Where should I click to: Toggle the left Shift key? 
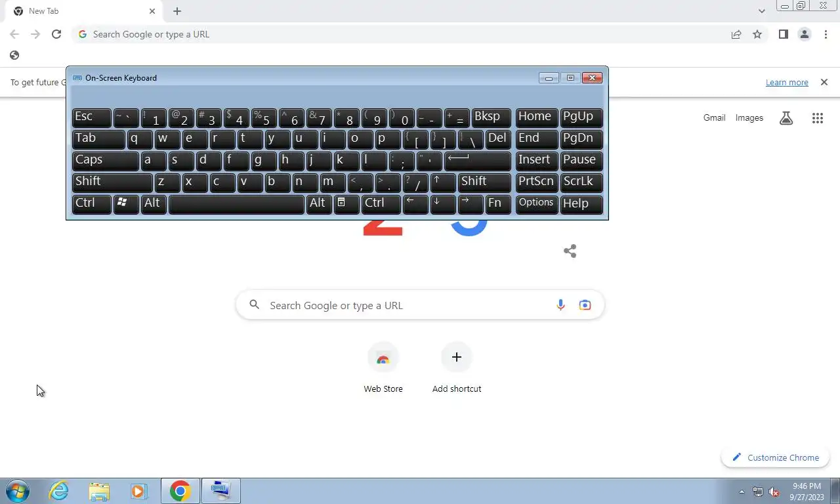click(112, 182)
